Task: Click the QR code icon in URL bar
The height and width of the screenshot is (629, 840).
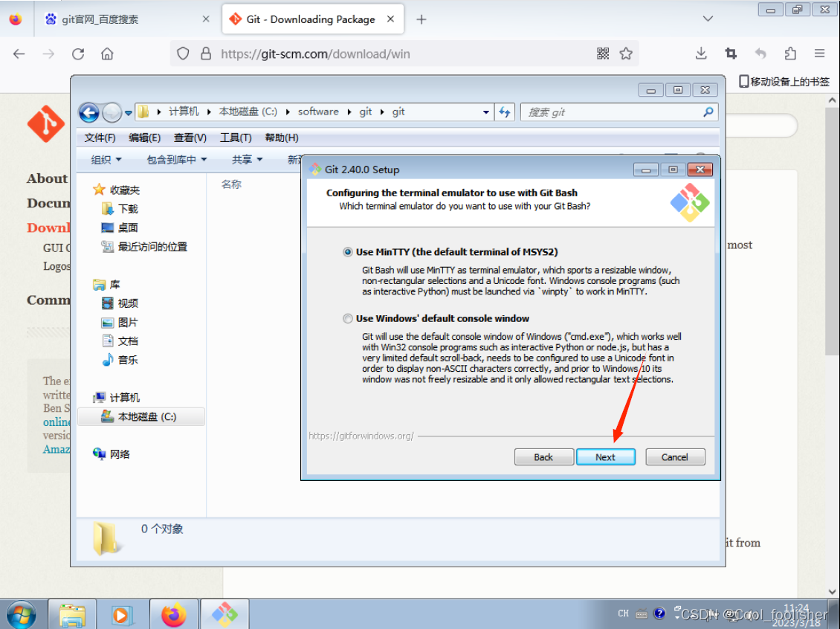Action: (x=603, y=54)
